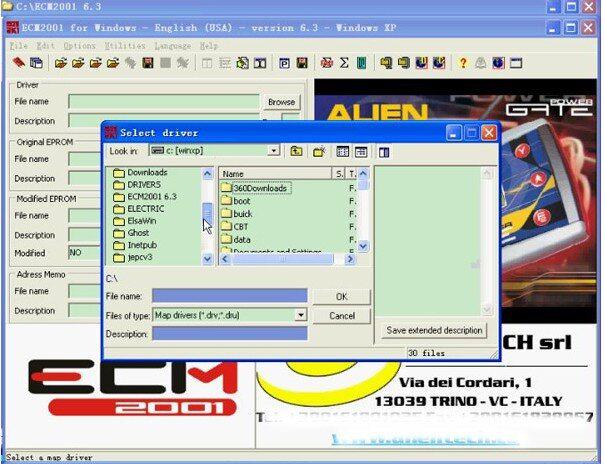Screen dimensions: 605x464
Task: Click the first floppy disk save icon
Action: (148, 63)
